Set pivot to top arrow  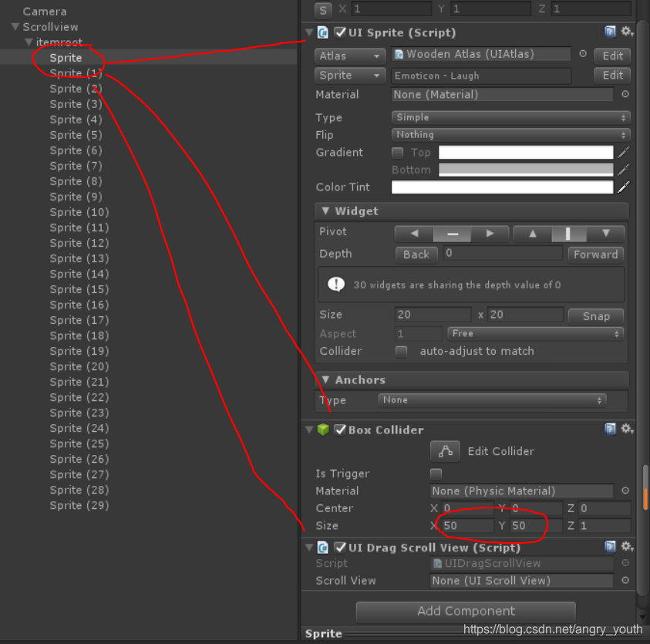[x=533, y=234]
